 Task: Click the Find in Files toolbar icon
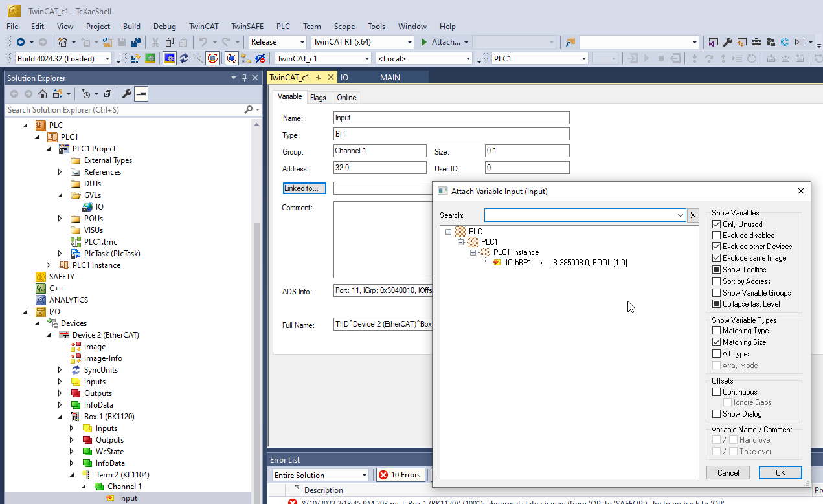[570, 42]
